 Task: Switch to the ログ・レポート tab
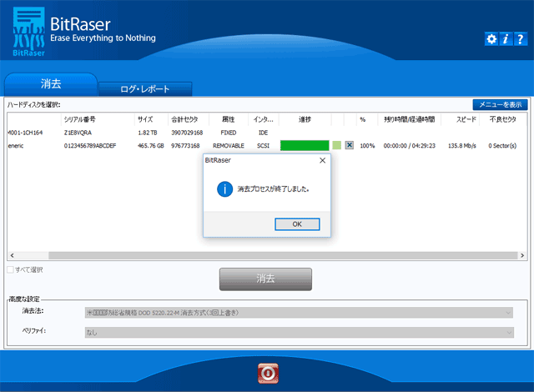(x=145, y=89)
